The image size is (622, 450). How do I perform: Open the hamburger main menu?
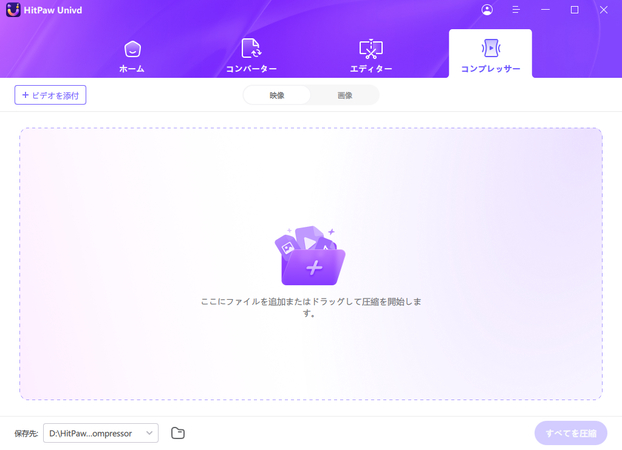tap(516, 10)
